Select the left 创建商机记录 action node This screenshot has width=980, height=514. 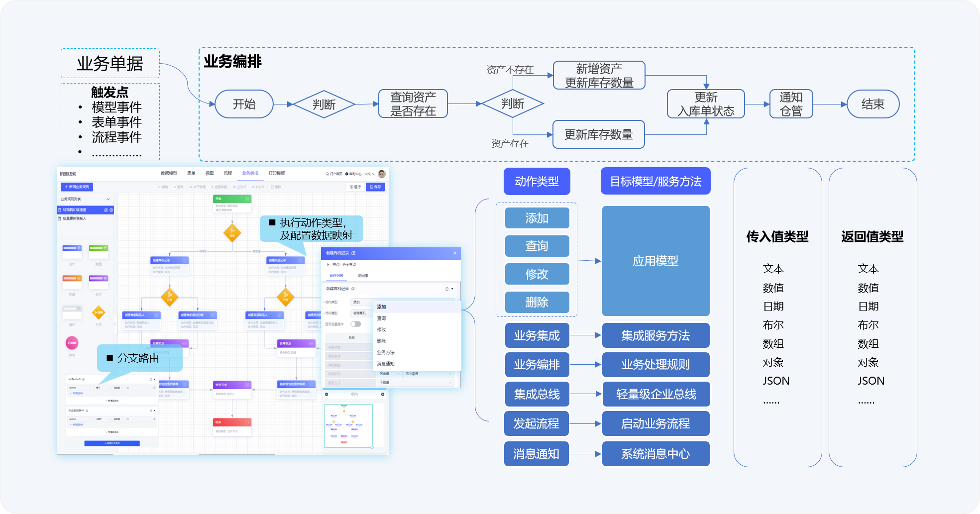169,266
